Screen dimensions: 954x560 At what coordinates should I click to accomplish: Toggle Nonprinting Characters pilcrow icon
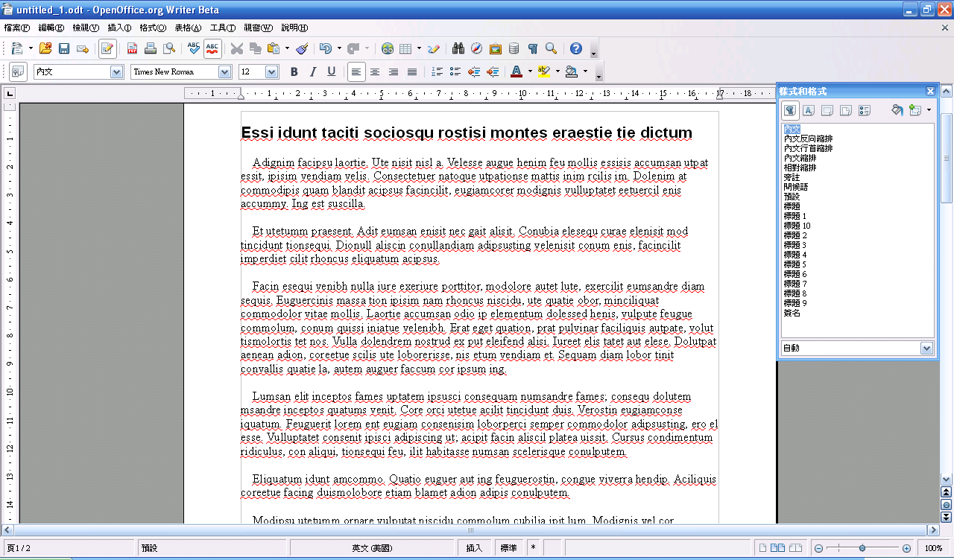533,48
